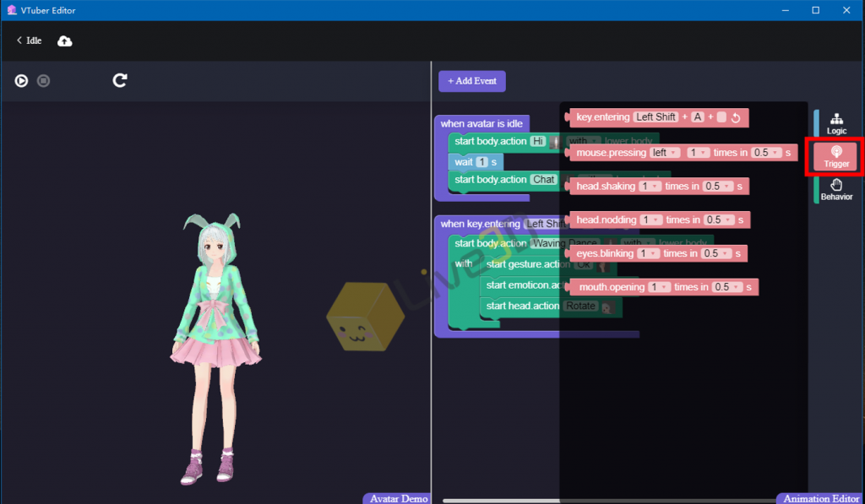Viewport: 865px width, 504px height.
Task: Play the avatar animation preview
Action: tap(21, 80)
